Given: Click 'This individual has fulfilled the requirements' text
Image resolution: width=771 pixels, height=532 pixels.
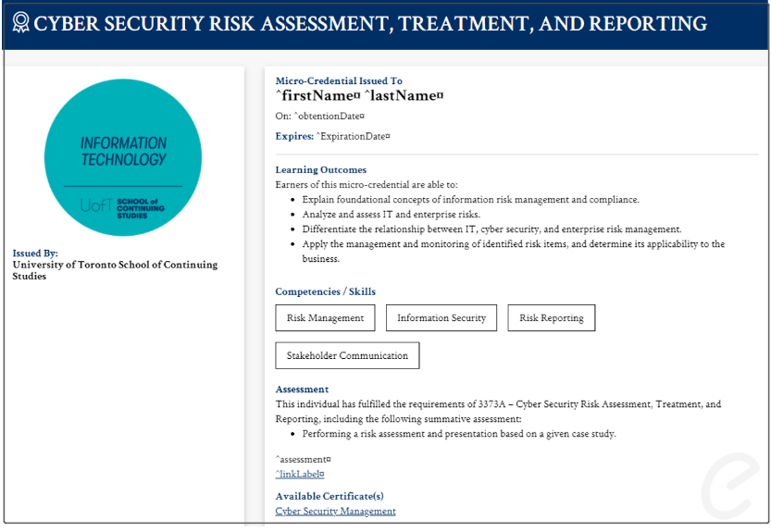Looking at the screenshot, I should click(498, 412).
